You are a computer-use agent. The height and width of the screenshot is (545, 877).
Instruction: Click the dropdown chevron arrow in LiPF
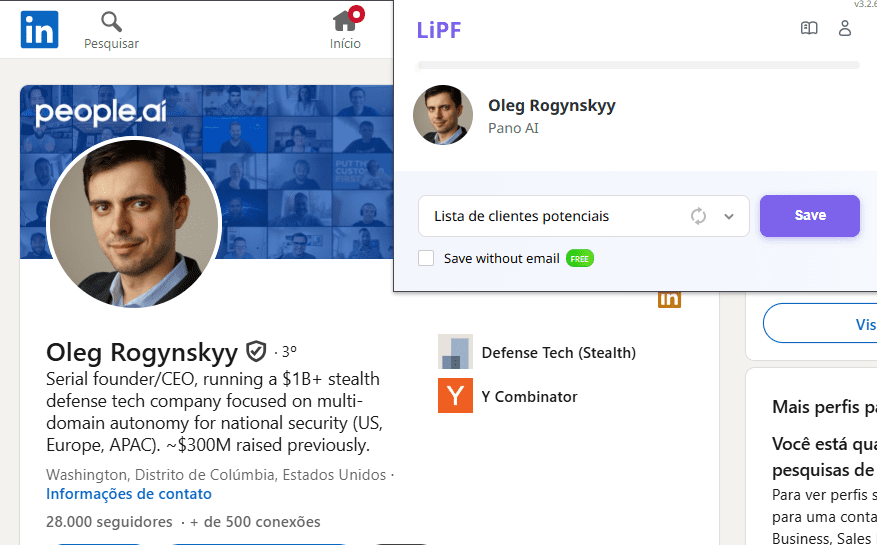coord(729,216)
